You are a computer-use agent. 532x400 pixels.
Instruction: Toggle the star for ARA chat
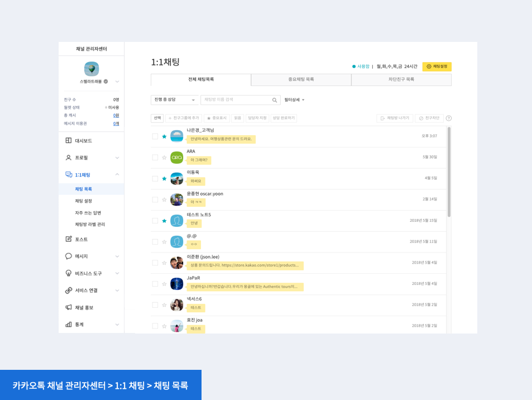coord(164,158)
